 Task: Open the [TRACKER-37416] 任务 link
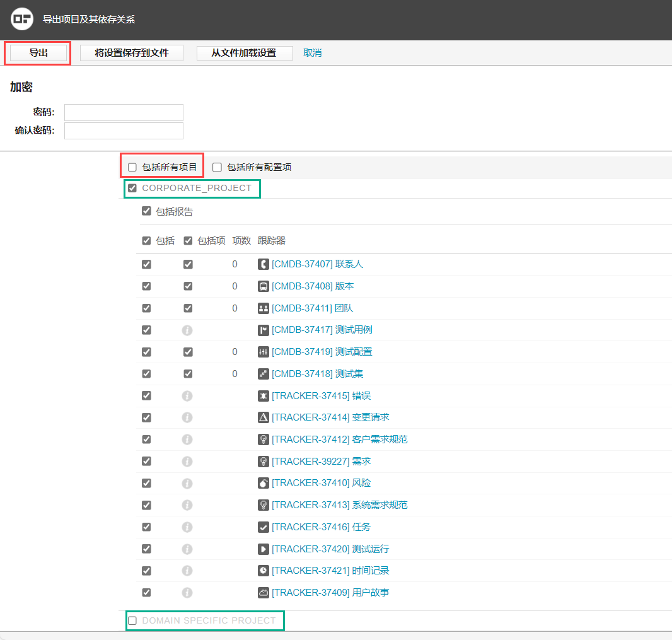point(321,527)
